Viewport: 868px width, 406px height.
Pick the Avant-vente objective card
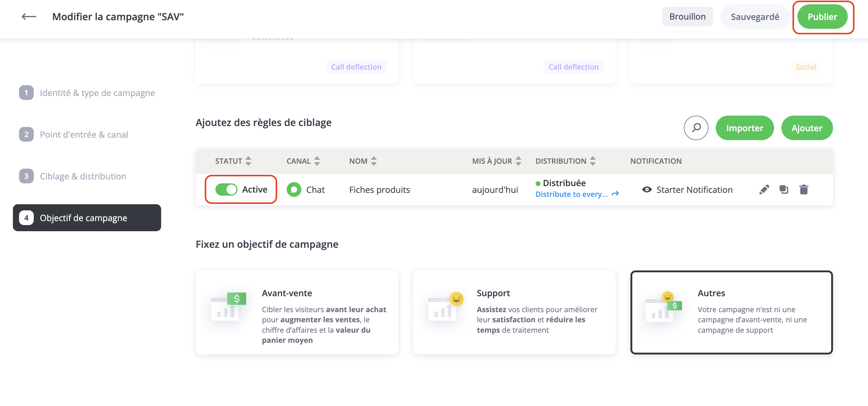click(297, 312)
